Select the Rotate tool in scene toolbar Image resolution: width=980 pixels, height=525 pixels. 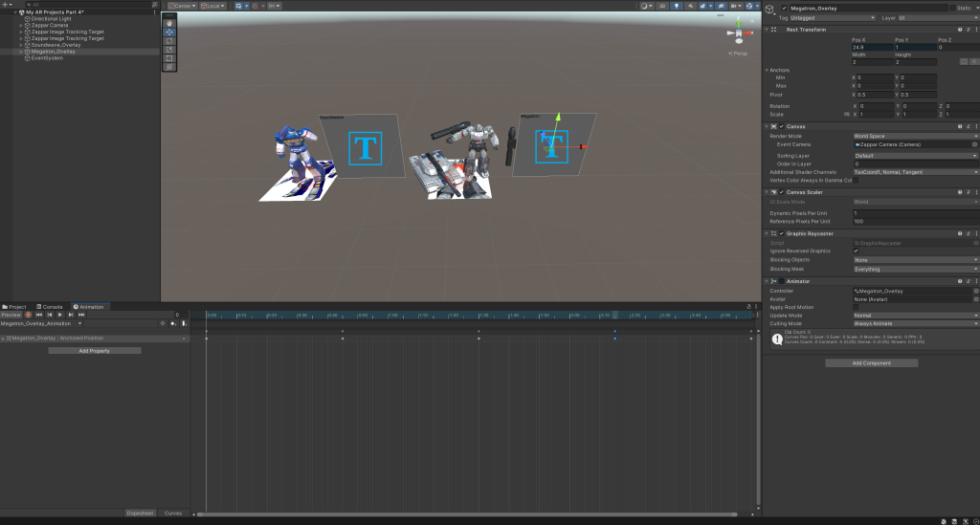[169, 40]
